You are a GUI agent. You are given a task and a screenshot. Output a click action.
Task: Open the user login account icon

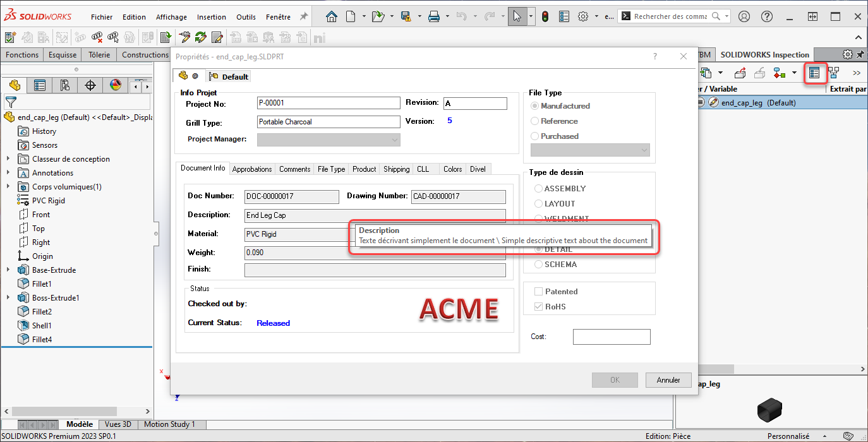pos(744,16)
